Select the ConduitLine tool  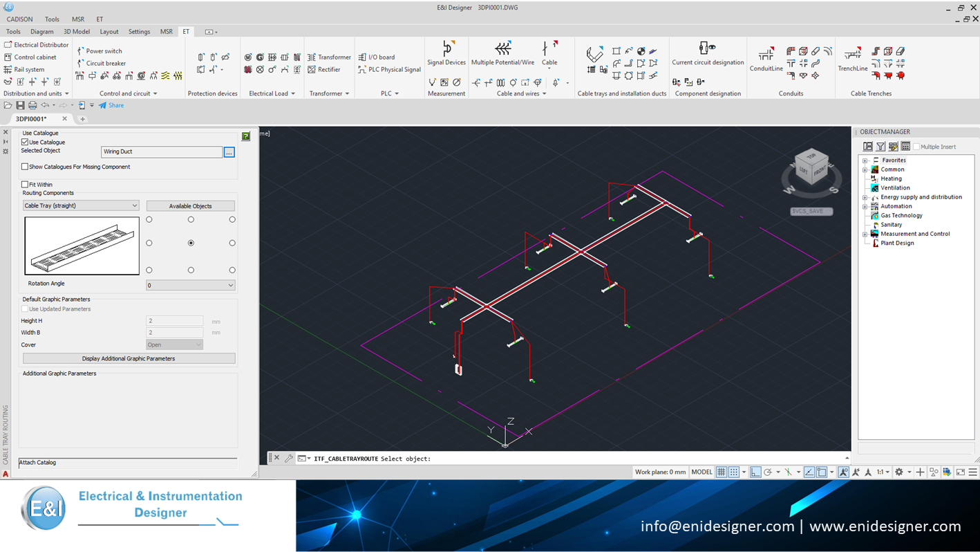click(x=766, y=55)
